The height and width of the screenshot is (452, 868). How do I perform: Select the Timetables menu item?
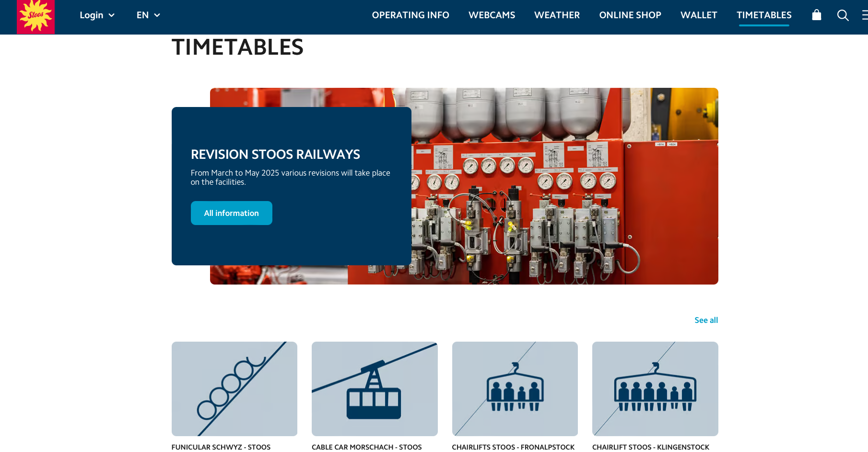coord(764,15)
